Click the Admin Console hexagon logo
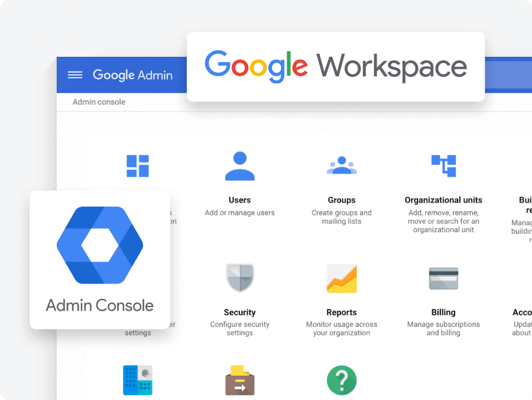 [100, 245]
